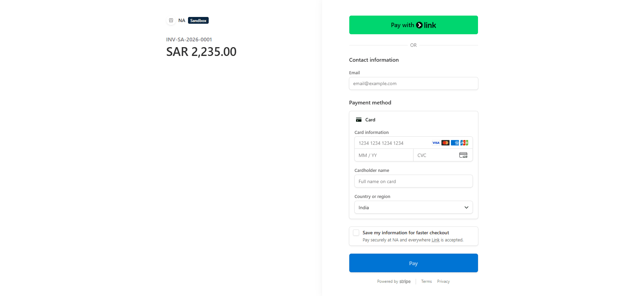Pay with Link green button

tap(414, 25)
